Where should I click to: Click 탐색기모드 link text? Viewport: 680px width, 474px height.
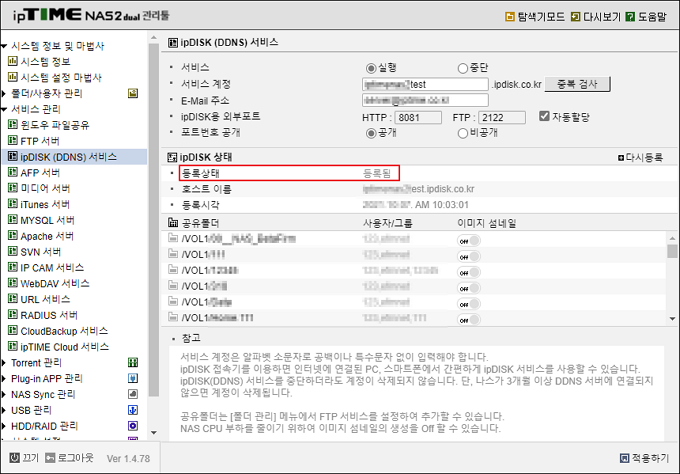pyautogui.click(x=541, y=17)
